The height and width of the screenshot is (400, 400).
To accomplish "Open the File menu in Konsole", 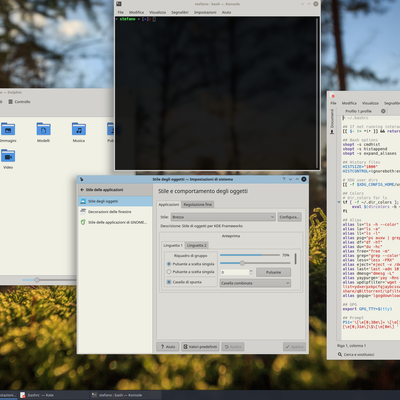I will tap(120, 12).
